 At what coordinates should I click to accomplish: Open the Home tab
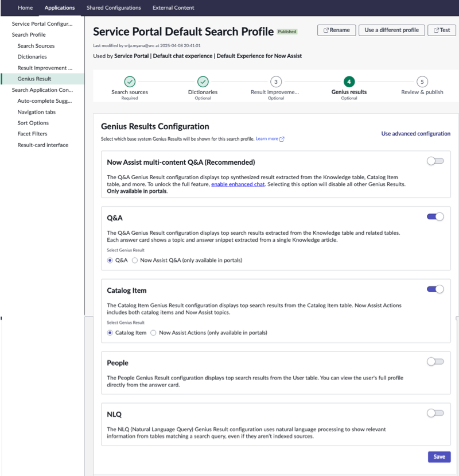pos(25,7)
